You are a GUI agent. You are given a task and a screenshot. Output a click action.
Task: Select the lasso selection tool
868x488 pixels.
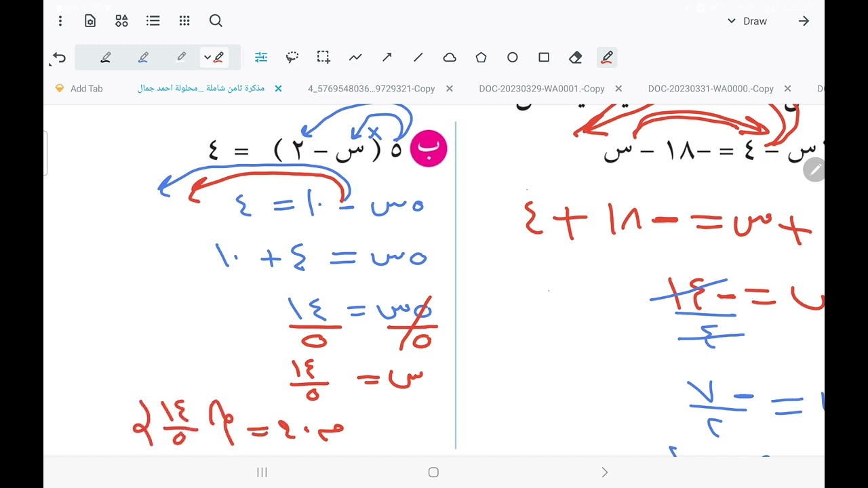[292, 58]
